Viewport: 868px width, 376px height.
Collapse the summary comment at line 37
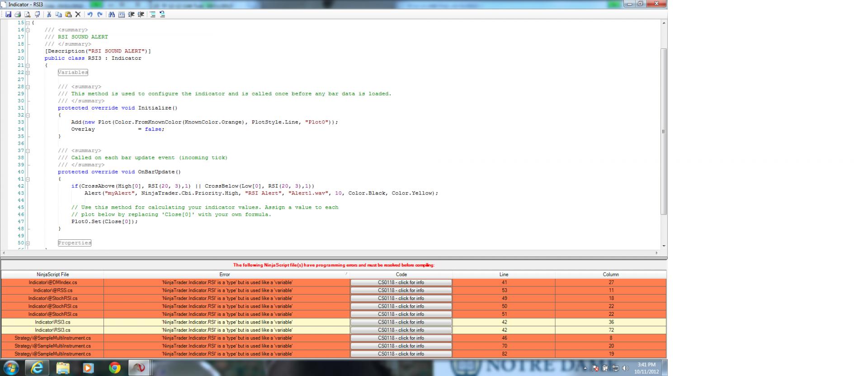point(28,151)
